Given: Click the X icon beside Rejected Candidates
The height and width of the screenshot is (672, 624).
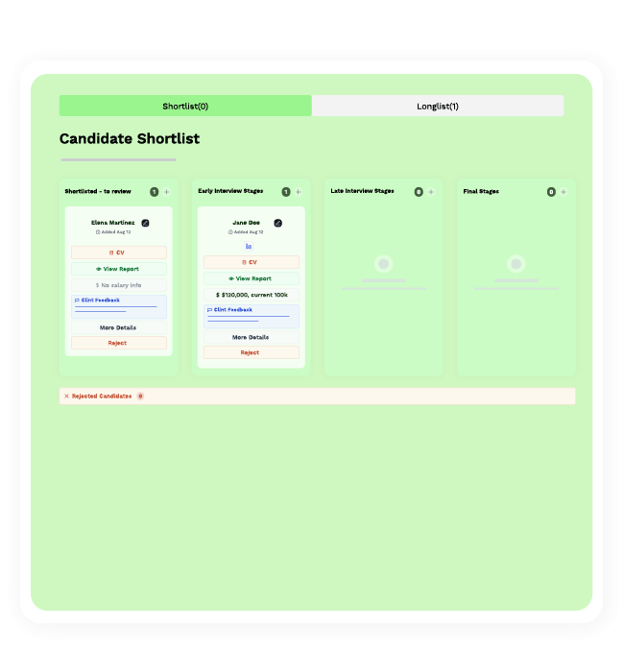Looking at the screenshot, I should [x=66, y=396].
